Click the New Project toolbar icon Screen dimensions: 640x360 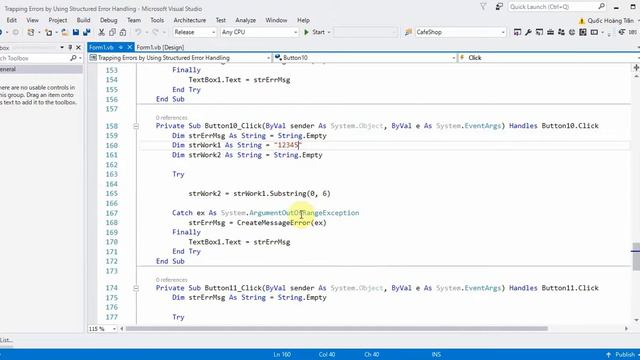point(31,32)
